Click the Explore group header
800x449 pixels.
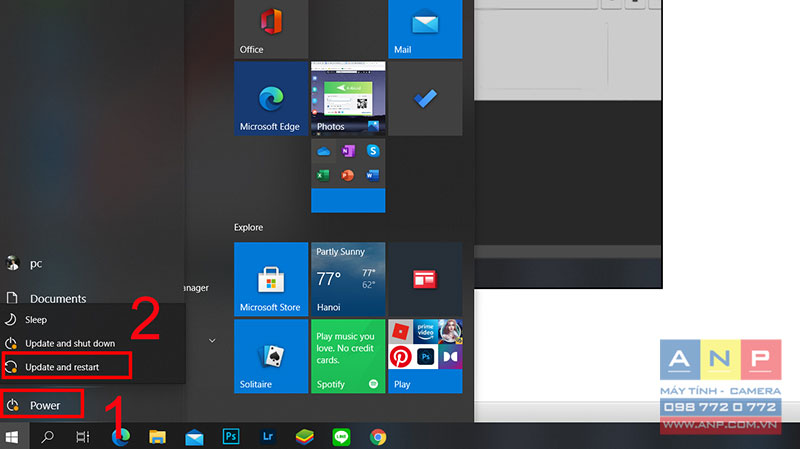[248, 228]
